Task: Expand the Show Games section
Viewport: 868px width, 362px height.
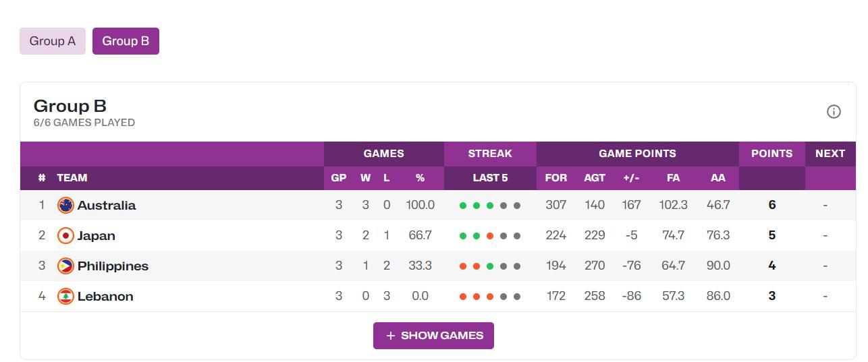Action: coord(433,336)
